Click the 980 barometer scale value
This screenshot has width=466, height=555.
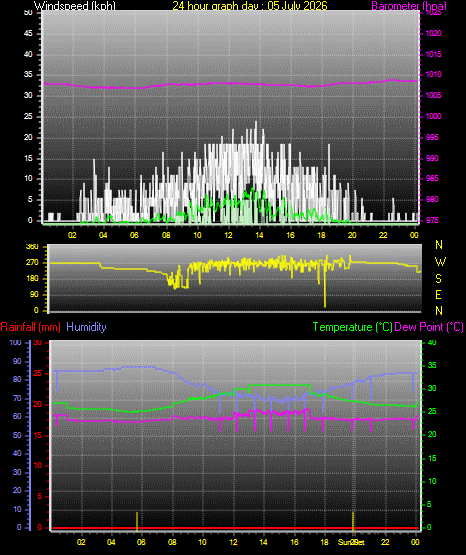(x=432, y=199)
